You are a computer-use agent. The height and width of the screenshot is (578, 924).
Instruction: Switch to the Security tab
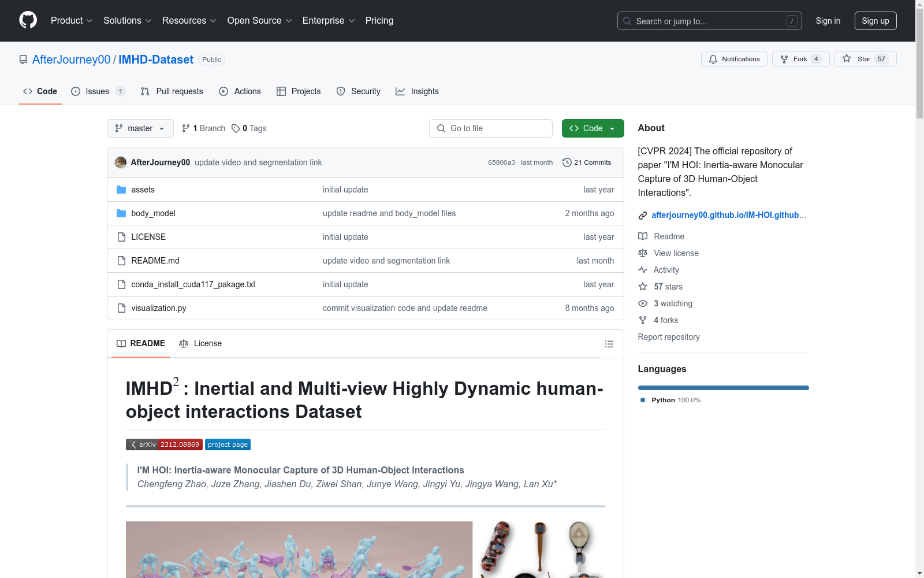click(x=358, y=91)
